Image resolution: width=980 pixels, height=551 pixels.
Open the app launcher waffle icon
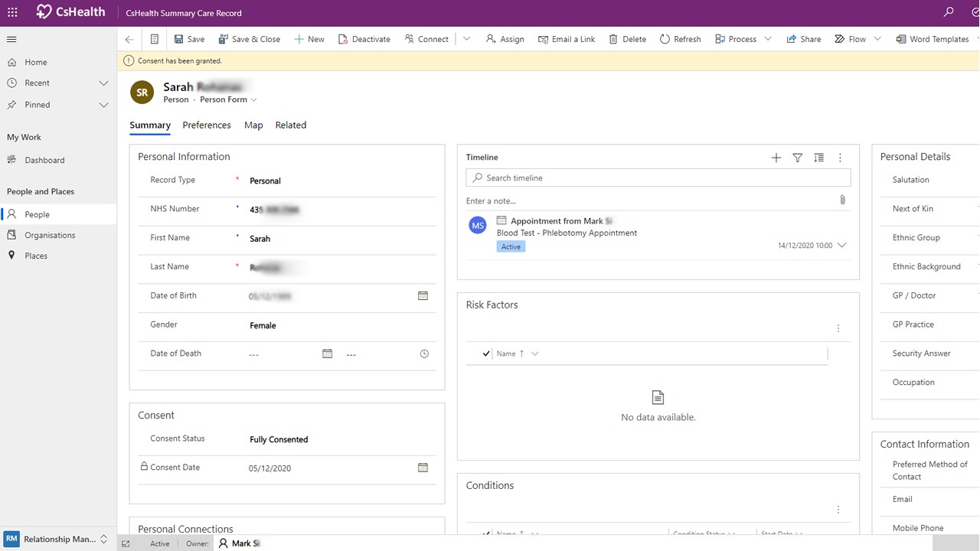click(x=12, y=12)
